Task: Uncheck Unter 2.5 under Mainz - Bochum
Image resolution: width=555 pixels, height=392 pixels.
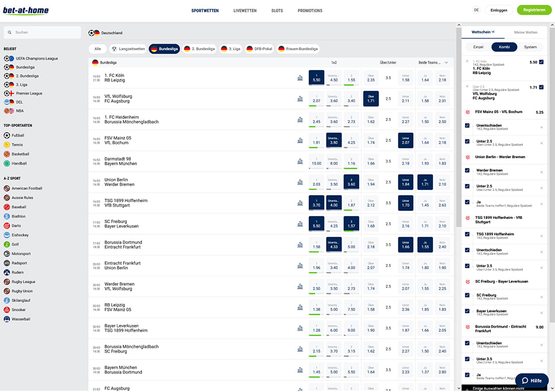Action: coord(467,141)
